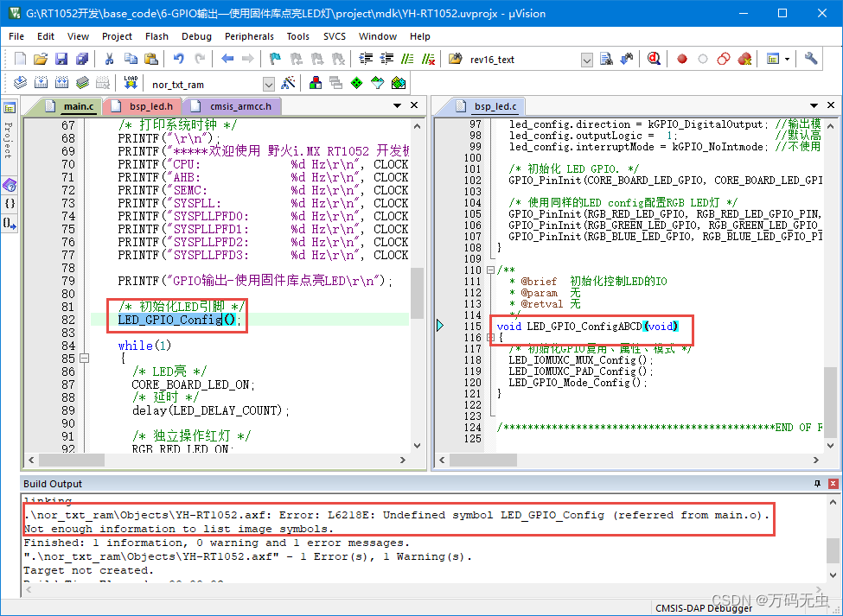This screenshot has width=843, height=616.
Task: Start a Debug Session with the red Q icon
Action: pos(655,58)
